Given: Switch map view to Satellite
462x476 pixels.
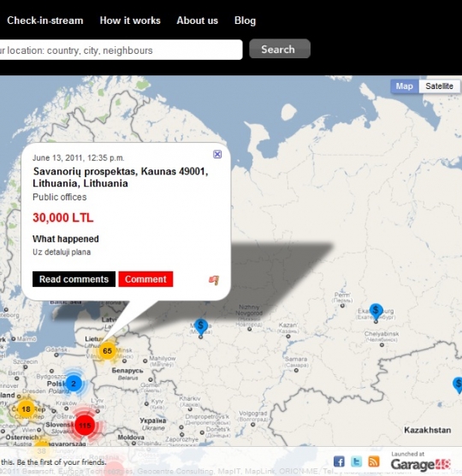Looking at the screenshot, I should (x=439, y=86).
